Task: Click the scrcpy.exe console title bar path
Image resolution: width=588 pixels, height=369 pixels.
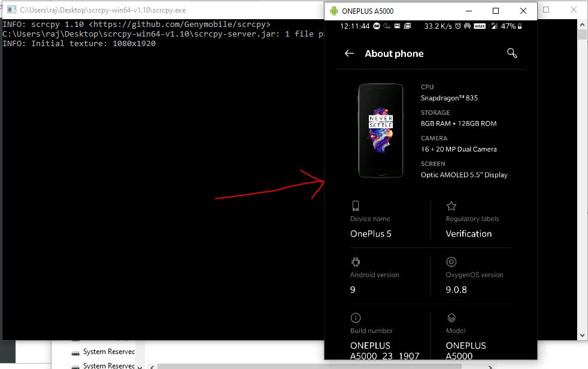Action: point(103,10)
